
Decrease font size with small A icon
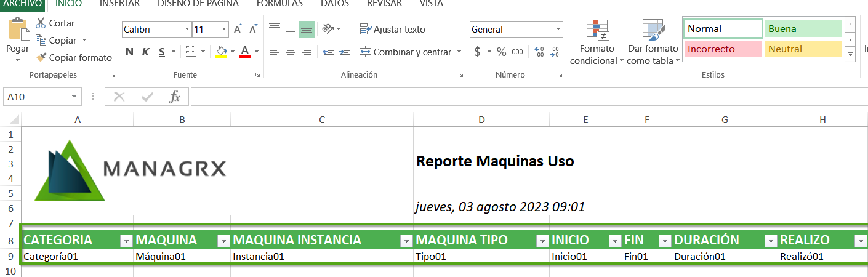tap(254, 29)
